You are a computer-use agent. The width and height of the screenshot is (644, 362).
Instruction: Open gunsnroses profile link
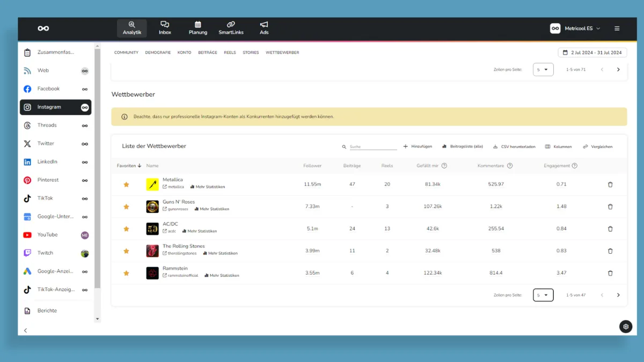(x=175, y=209)
